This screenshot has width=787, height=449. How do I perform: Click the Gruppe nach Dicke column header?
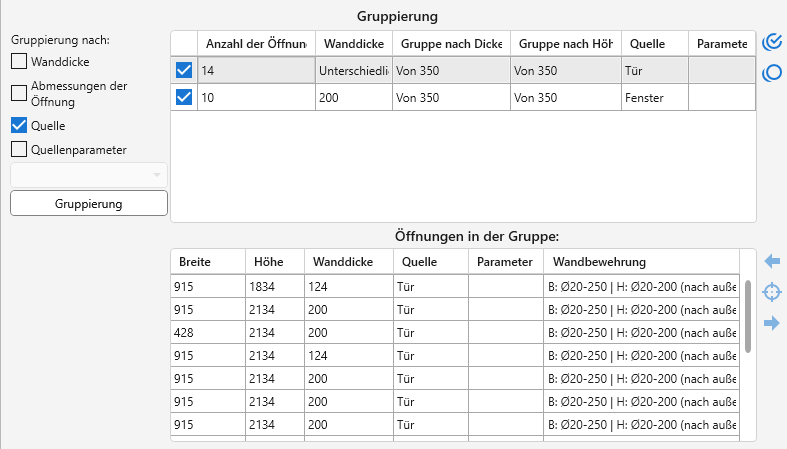pyautogui.click(x=452, y=44)
